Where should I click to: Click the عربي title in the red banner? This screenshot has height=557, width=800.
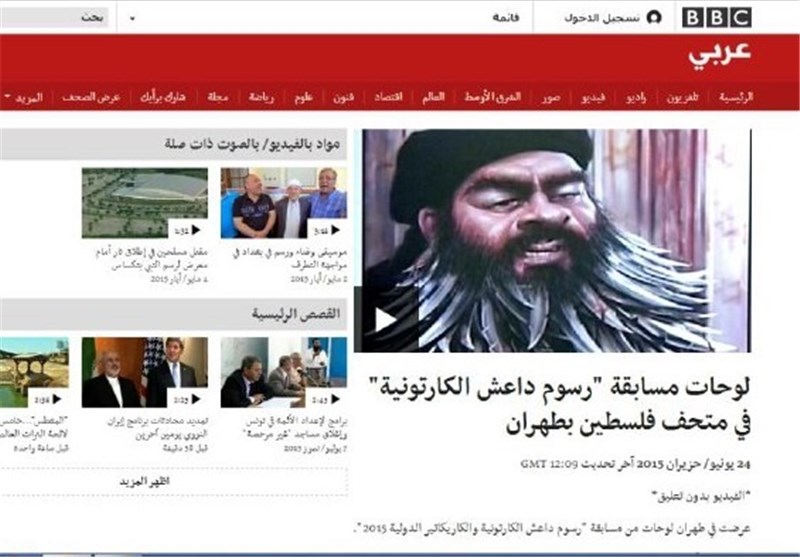point(719,54)
